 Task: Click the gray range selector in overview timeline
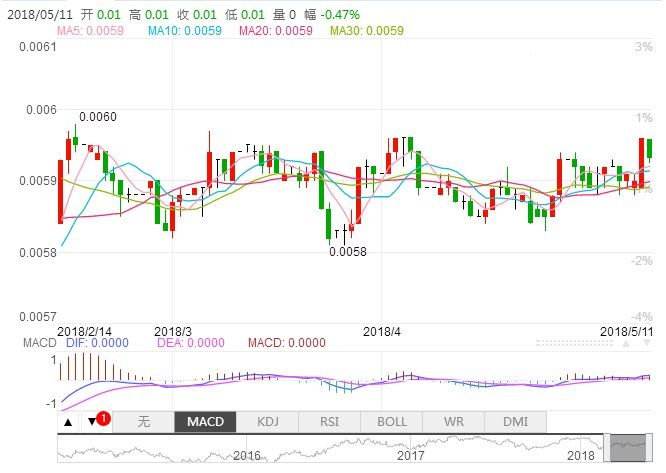[628, 447]
